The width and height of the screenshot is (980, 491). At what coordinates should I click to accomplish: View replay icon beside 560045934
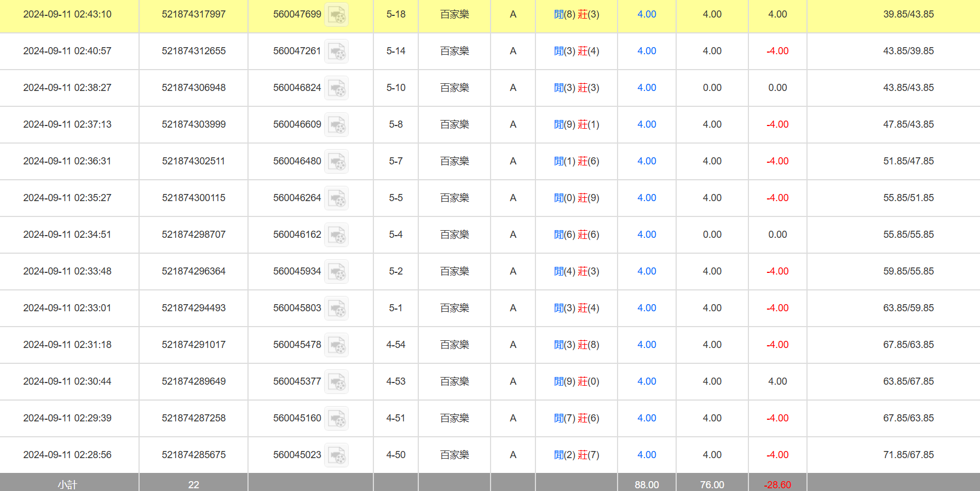point(336,272)
